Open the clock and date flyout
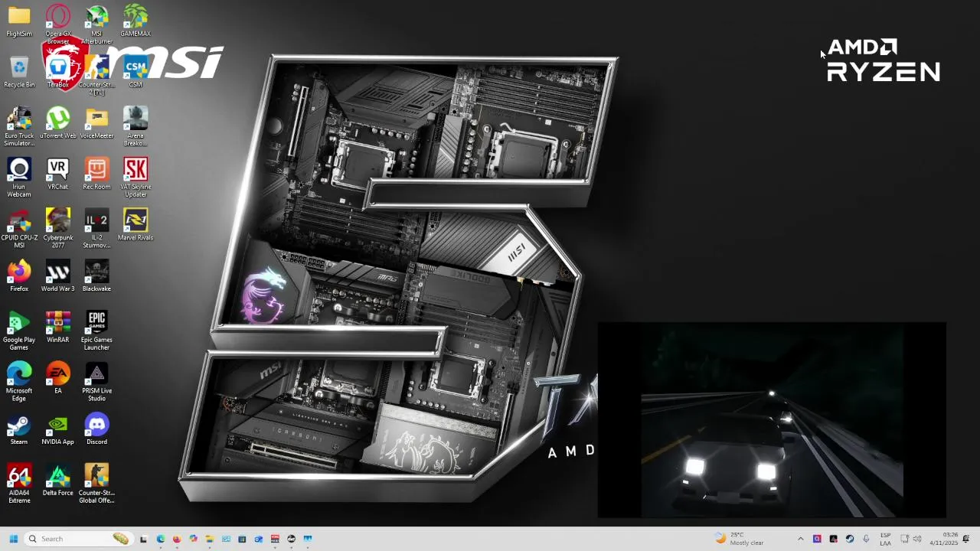This screenshot has height=551, width=980. pos(944,539)
